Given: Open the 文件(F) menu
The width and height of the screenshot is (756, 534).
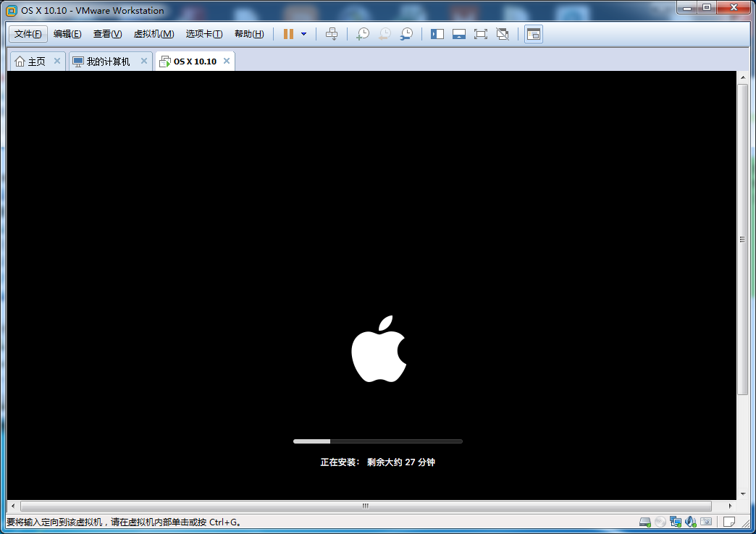Looking at the screenshot, I should coord(28,34).
